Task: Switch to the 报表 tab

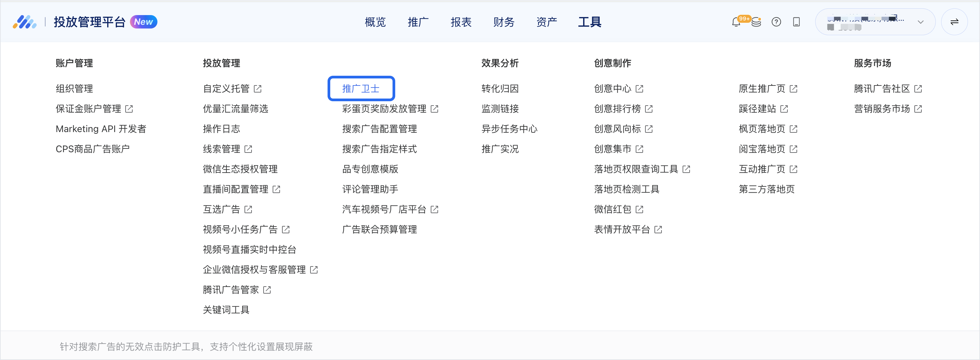Action: pyautogui.click(x=461, y=22)
